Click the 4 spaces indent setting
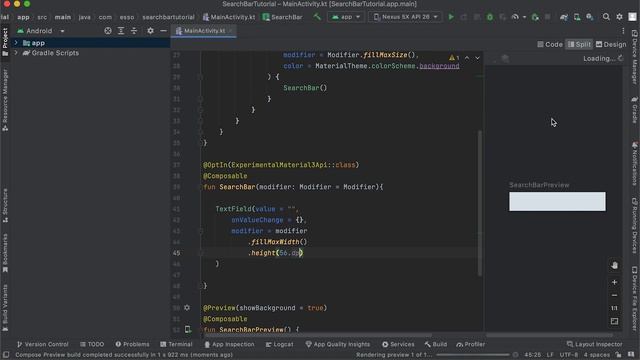This screenshot has height=360, width=640. point(596,355)
